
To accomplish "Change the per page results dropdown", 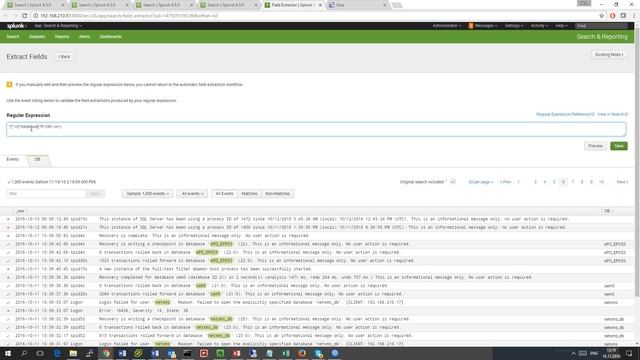I will pyautogui.click(x=481, y=182).
